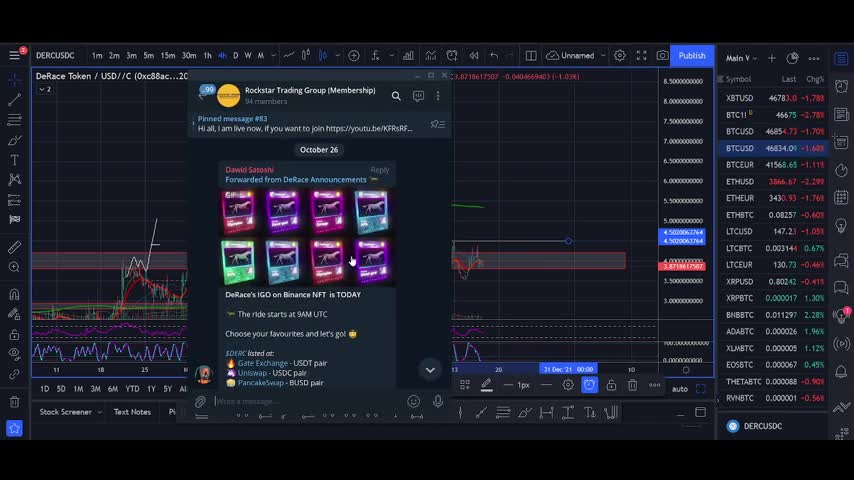
Task: Select the daily D timeframe
Action: click(235, 56)
